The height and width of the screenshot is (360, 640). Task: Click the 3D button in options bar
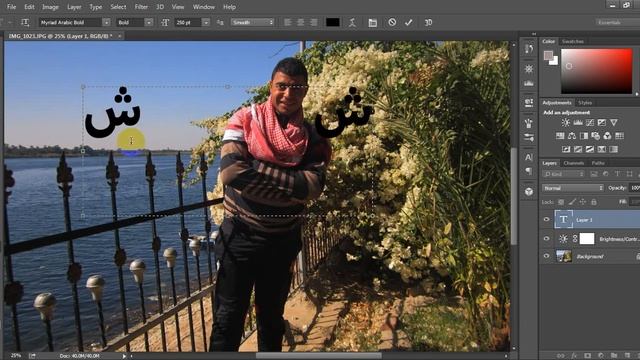coord(428,22)
